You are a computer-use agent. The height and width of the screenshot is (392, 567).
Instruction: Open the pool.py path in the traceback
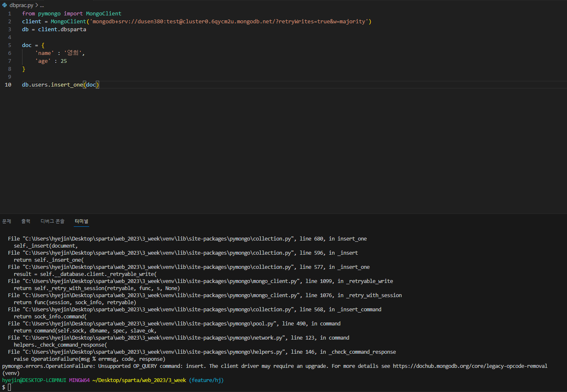(x=149, y=324)
